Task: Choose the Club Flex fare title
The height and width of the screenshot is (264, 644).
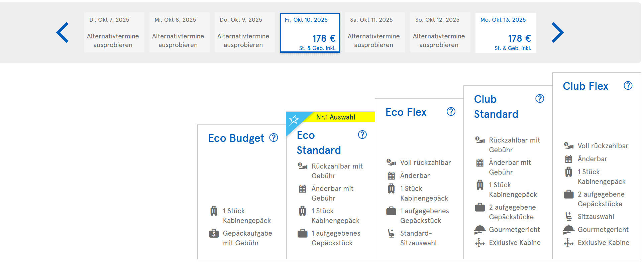Action: (585, 86)
